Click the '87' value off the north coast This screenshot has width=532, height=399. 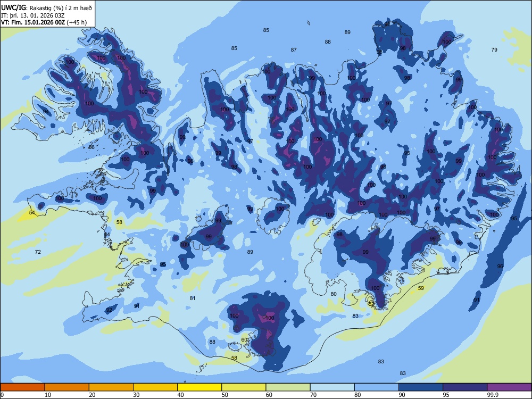click(x=294, y=49)
